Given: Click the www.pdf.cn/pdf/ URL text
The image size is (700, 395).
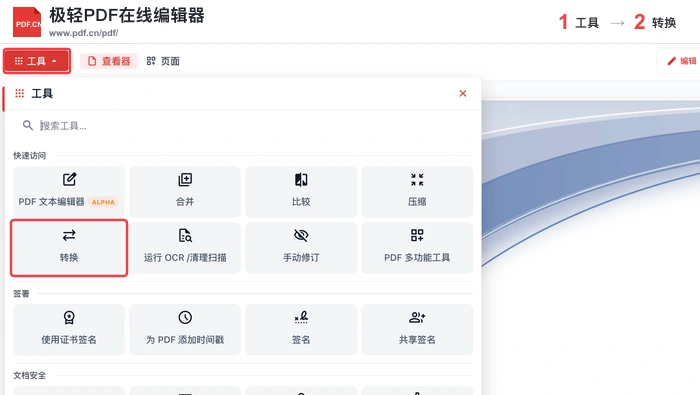Looking at the screenshot, I should click(83, 33).
